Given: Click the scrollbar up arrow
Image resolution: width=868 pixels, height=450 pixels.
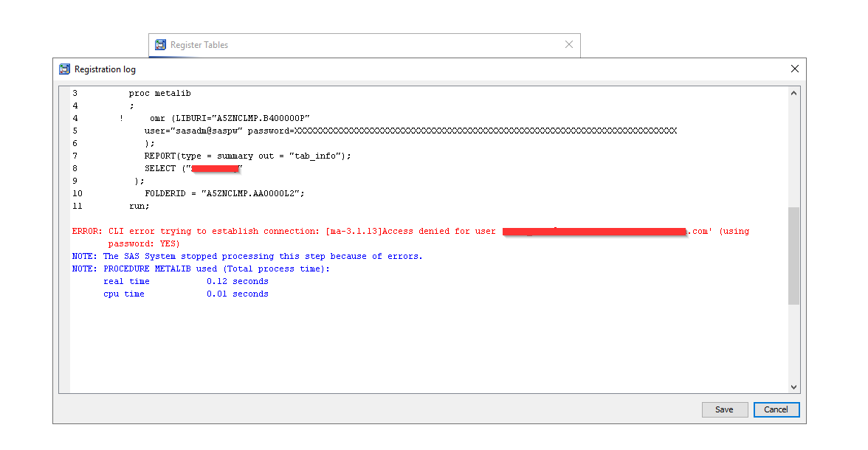Looking at the screenshot, I should pyautogui.click(x=793, y=91).
